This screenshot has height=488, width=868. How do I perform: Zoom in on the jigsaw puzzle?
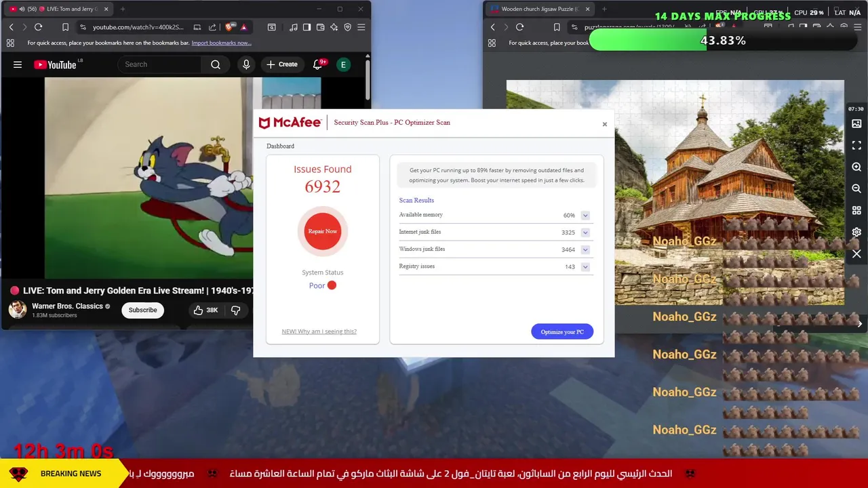(856, 167)
